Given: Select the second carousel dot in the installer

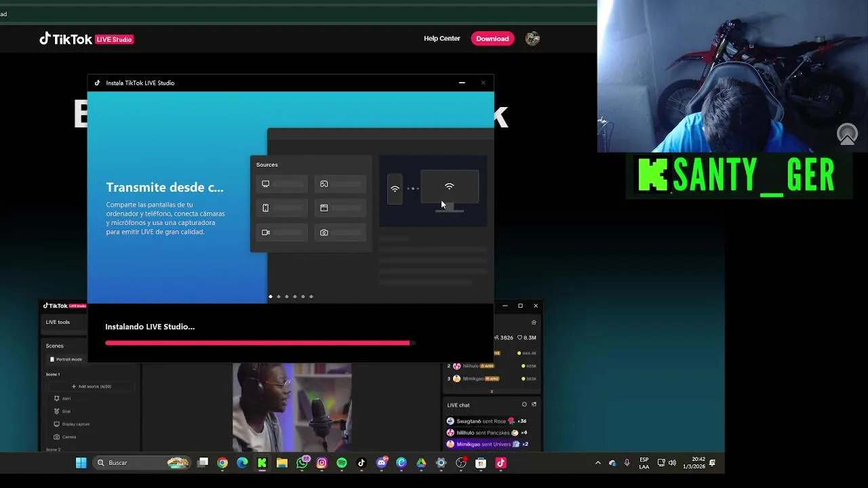Looking at the screenshot, I should [279, 296].
